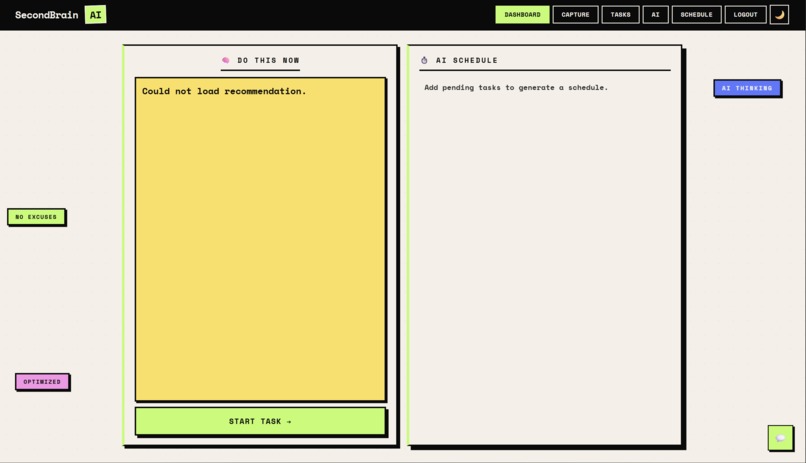Open the Tasks nav item
806x463 pixels.
[x=620, y=14]
